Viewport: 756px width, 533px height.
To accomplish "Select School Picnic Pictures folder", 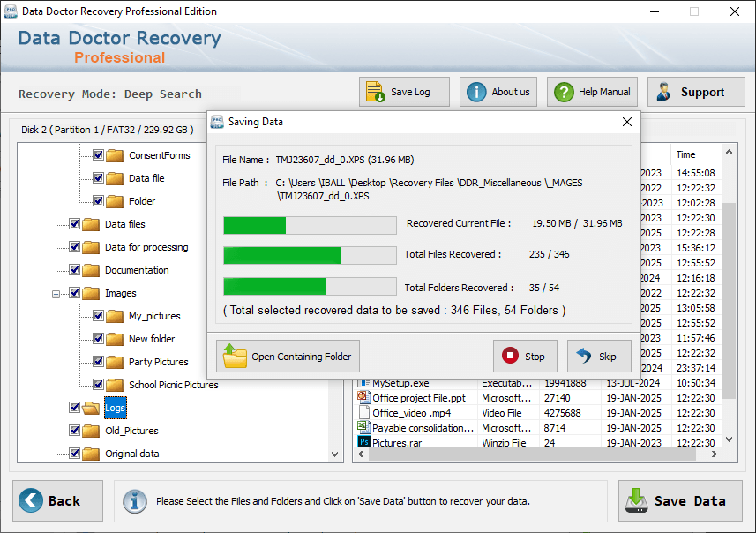I will [x=174, y=385].
